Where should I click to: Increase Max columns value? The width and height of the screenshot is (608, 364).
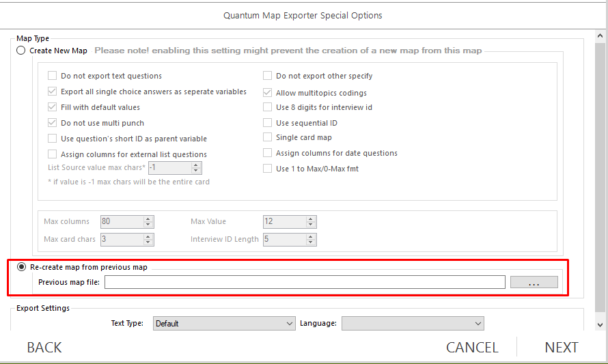(148, 219)
